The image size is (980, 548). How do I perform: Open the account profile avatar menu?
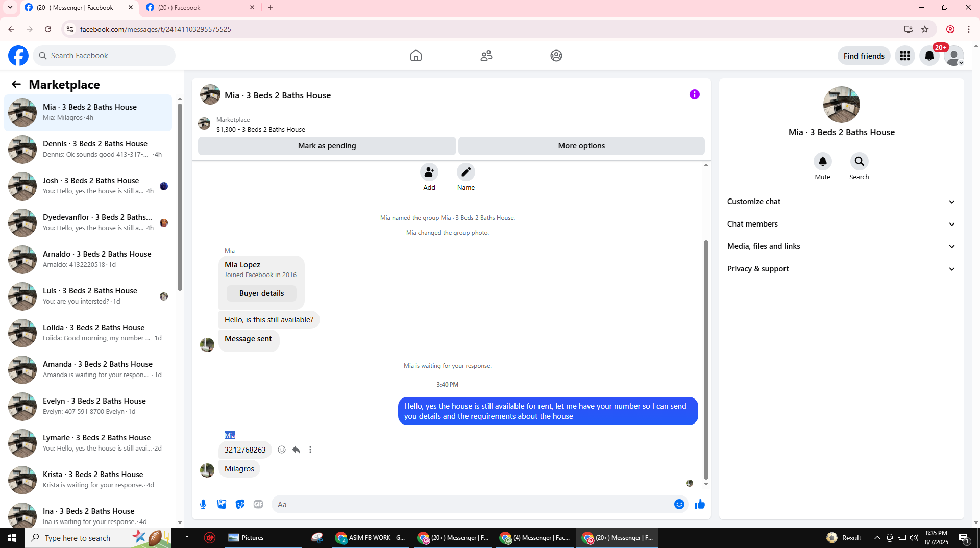[x=953, y=56]
